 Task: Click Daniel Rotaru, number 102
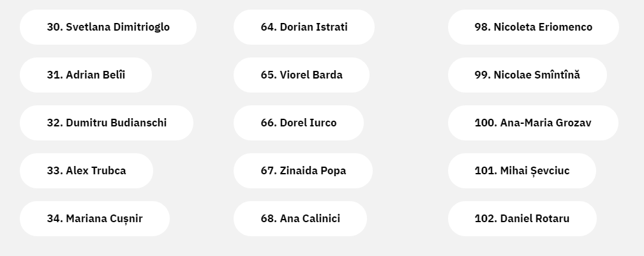coord(522,218)
